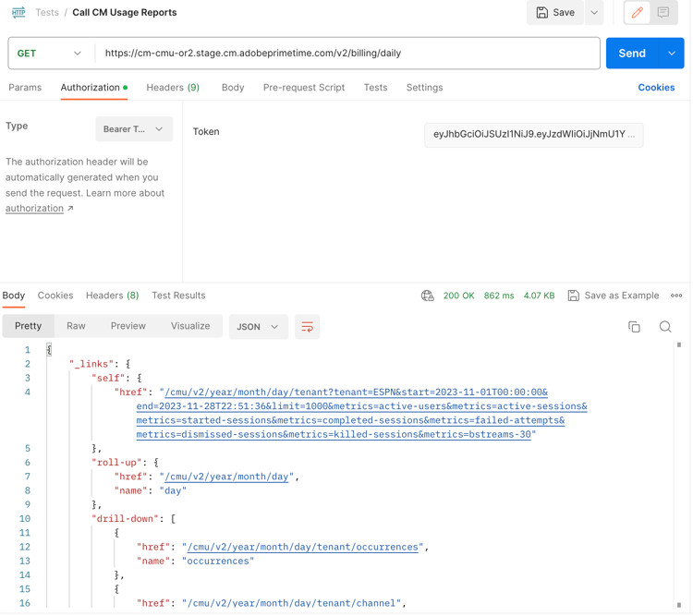Click the HTTP request icon in breadcrumb

coord(18,13)
